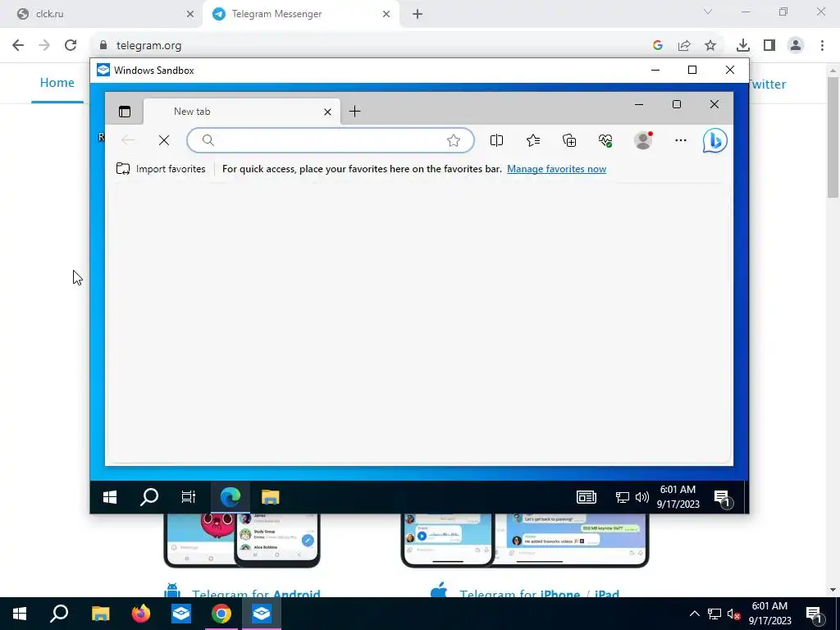This screenshot has width=840, height=630.
Task: Open Manage favorites now link
Action: 557,169
